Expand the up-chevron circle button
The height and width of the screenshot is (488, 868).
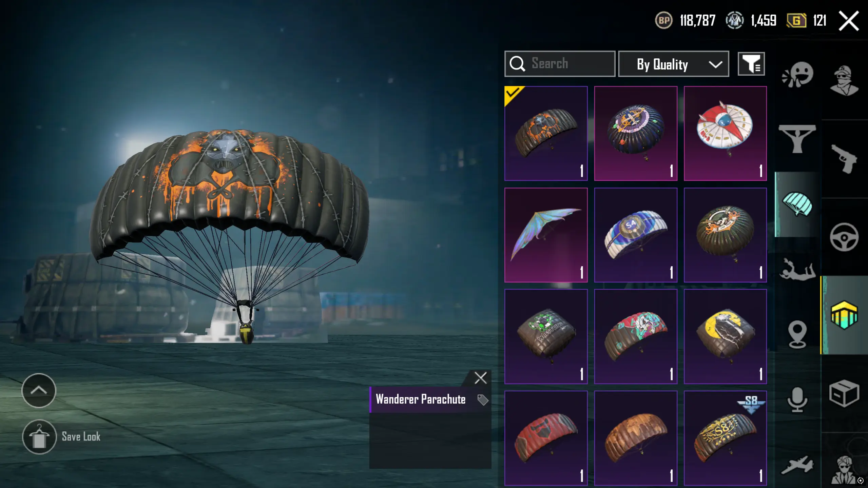pos(39,390)
